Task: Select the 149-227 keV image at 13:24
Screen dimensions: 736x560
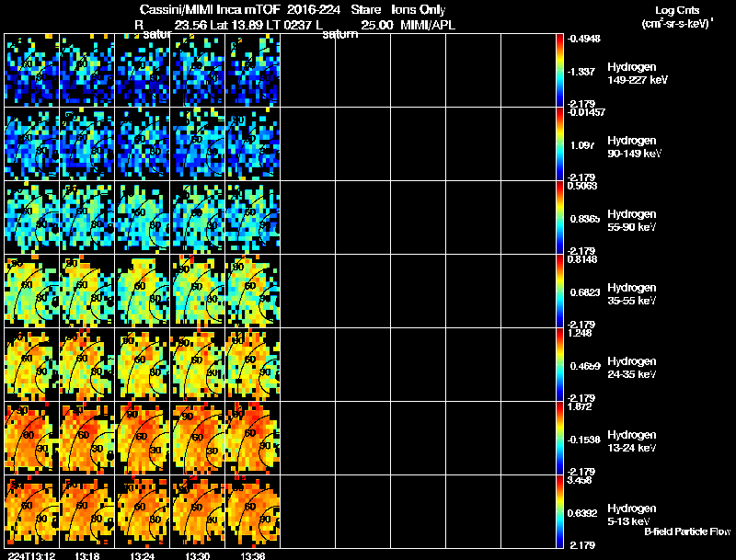Action: click(143, 71)
